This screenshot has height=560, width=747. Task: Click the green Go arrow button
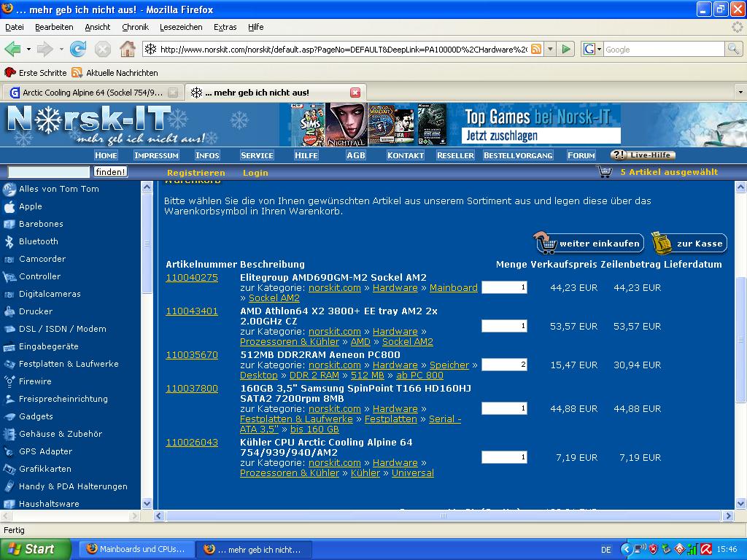point(566,49)
